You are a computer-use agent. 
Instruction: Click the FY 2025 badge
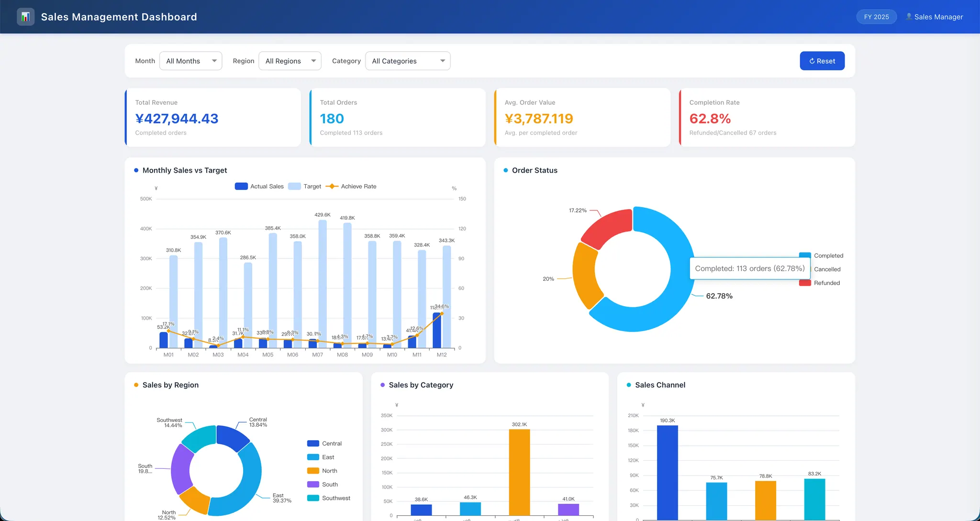coord(876,17)
